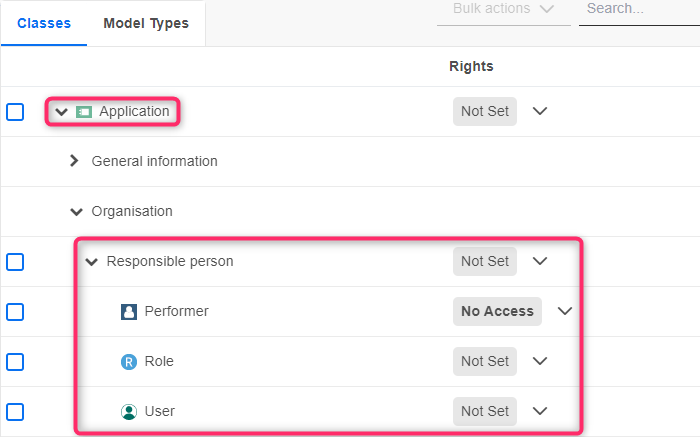
Task: Check the User row checkbox
Action: coord(15,412)
